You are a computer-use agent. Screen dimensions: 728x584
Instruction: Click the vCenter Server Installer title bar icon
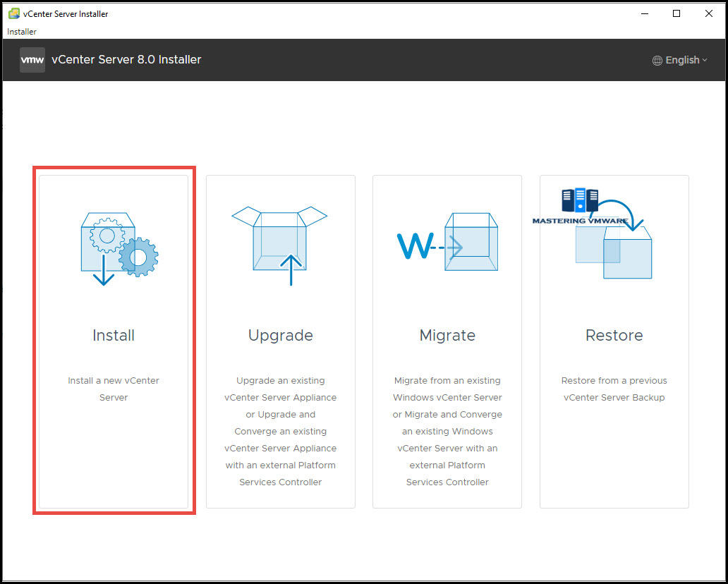point(14,13)
